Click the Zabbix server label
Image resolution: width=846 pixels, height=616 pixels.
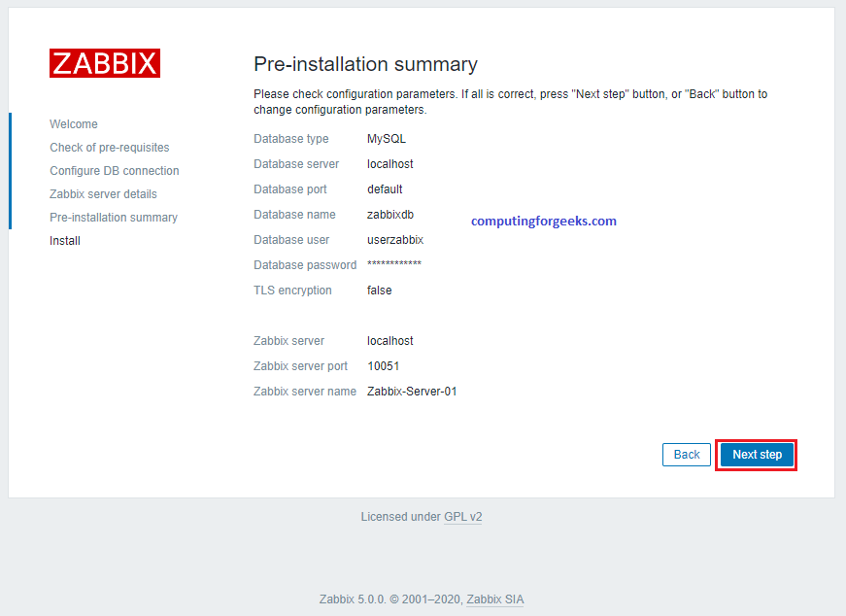point(288,341)
